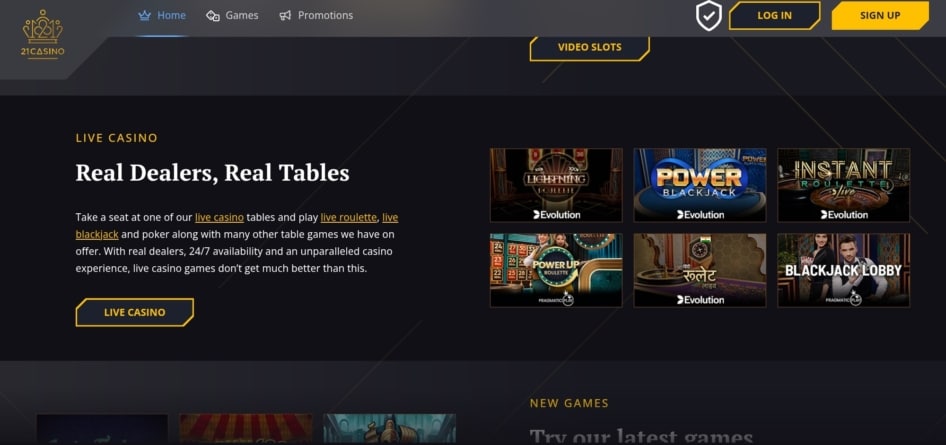Open the Blackjack Lobby thumbnail
The height and width of the screenshot is (445, 946).
tap(843, 270)
